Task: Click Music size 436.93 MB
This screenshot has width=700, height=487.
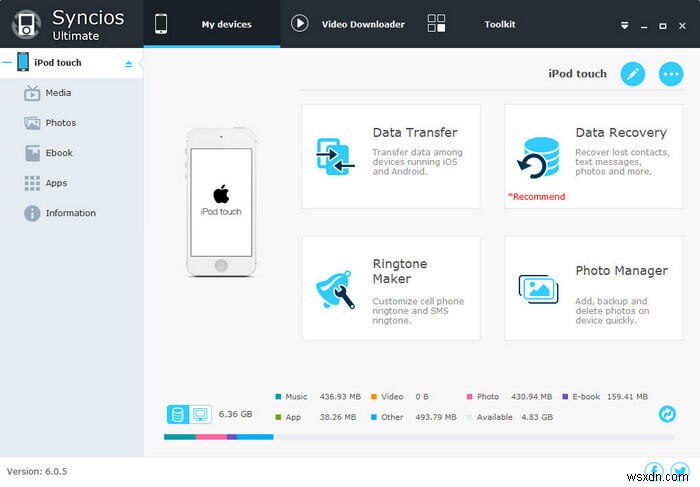Action: point(340,396)
